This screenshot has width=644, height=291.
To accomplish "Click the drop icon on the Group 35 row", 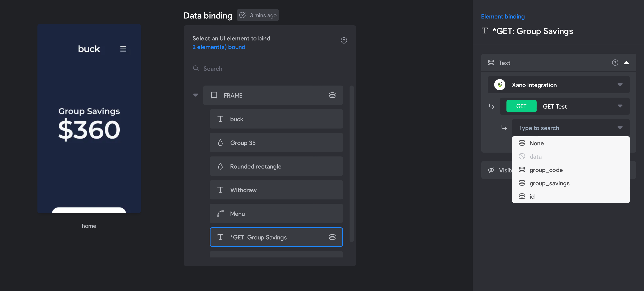I will click(x=220, y=142).
